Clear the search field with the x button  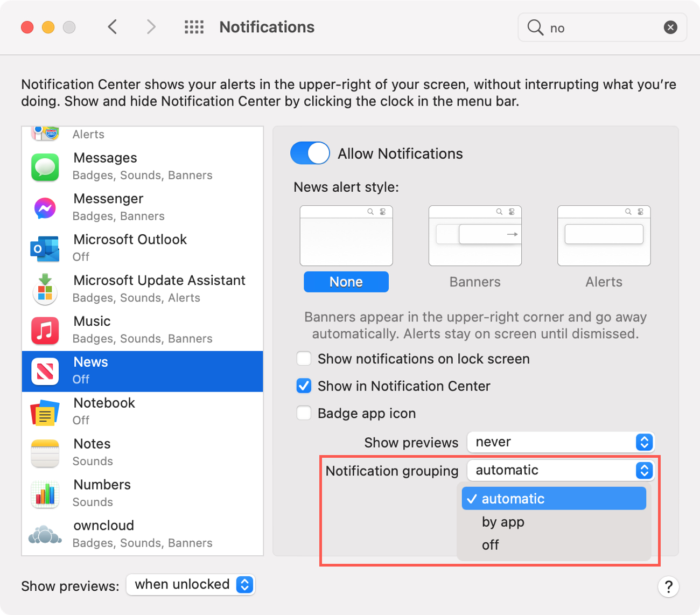[x=670, y=27]
